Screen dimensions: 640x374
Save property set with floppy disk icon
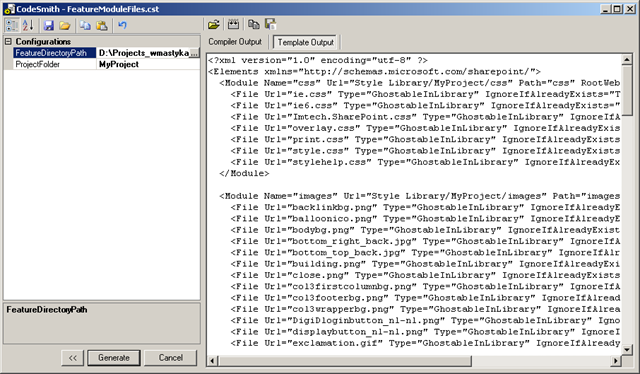point(49,26)
